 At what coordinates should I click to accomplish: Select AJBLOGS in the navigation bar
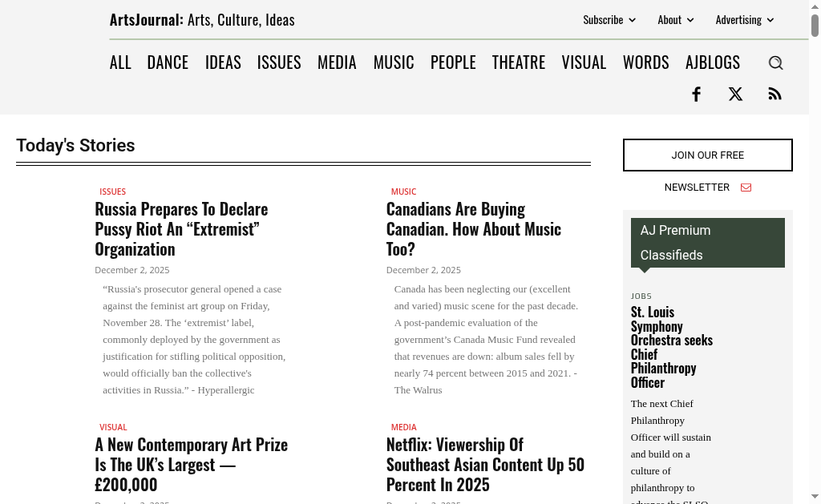click(712, 62)
